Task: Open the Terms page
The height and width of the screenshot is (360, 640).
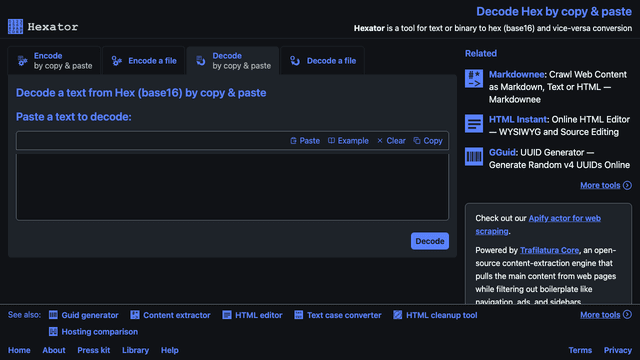Action: coord(580,350)
